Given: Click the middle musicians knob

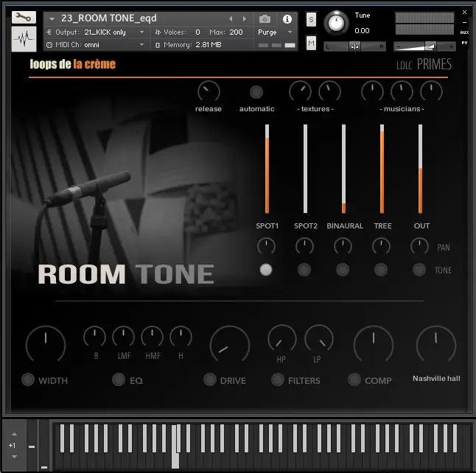Looking at the screenshot, I should tap(402, 91).
